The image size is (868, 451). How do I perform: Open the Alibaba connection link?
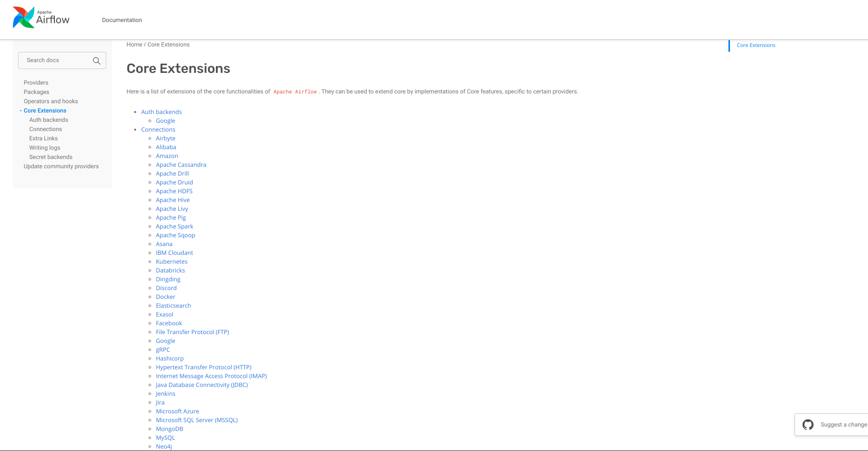coord(166,147)
